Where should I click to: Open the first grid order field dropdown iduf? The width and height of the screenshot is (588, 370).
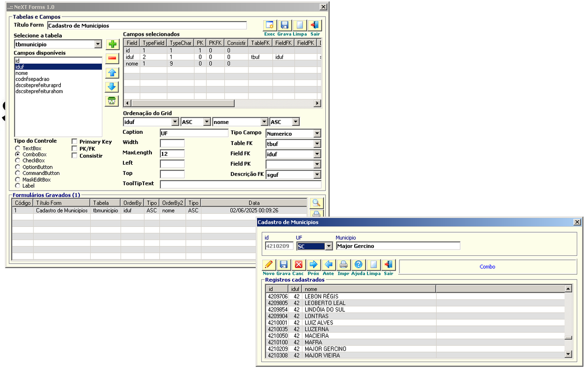tap(175, 122)
